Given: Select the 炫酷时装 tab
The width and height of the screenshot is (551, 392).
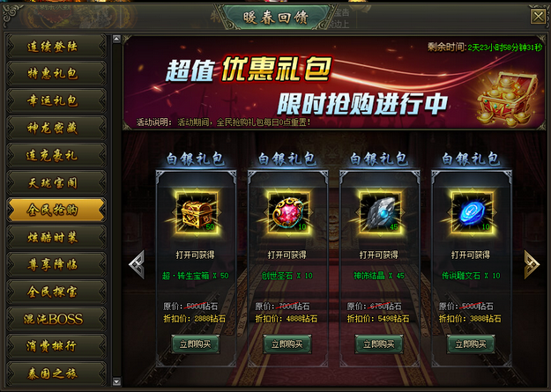Looking at the screenshot, I should click(x=56, y=238).
